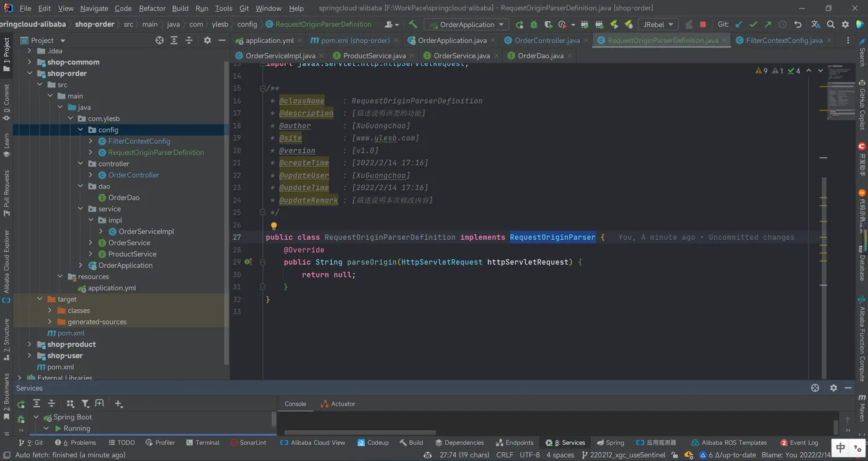Image resolution: width=868 pixels, height=461 pixels.
Task: Switch to OrderController.java tab
Action: tap(547, 40)
